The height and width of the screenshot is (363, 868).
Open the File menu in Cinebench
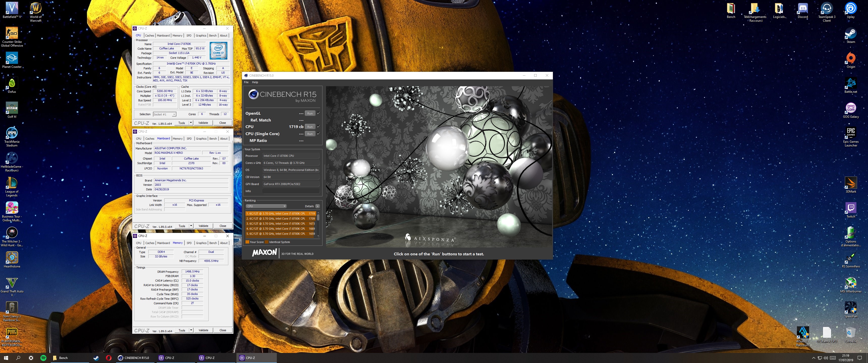246,82
